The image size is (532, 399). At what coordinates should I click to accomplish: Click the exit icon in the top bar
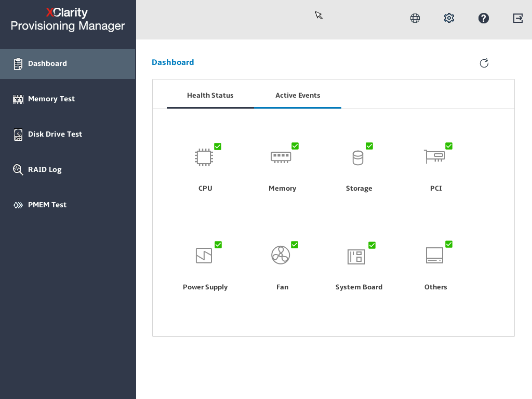[518, 18]
